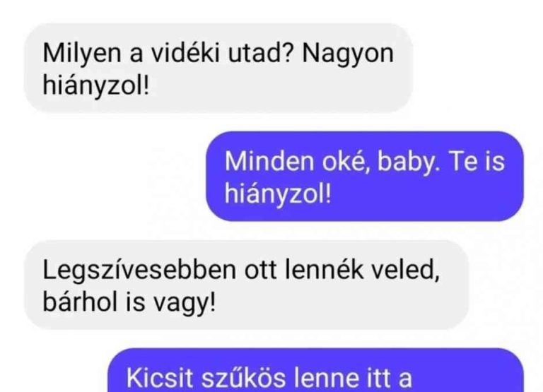Click the word 'Kicsit' in bottom bubble
The height and width of the screenshot is (392, 543).
[x=160, y=378]
